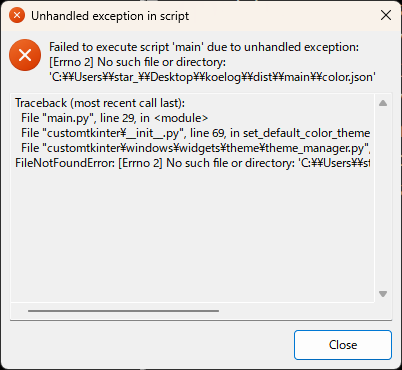The width and height of the screenshot is (402, 370).
Task: Click the vertical scrollbar track in traceback
Action: click(383, 198)
